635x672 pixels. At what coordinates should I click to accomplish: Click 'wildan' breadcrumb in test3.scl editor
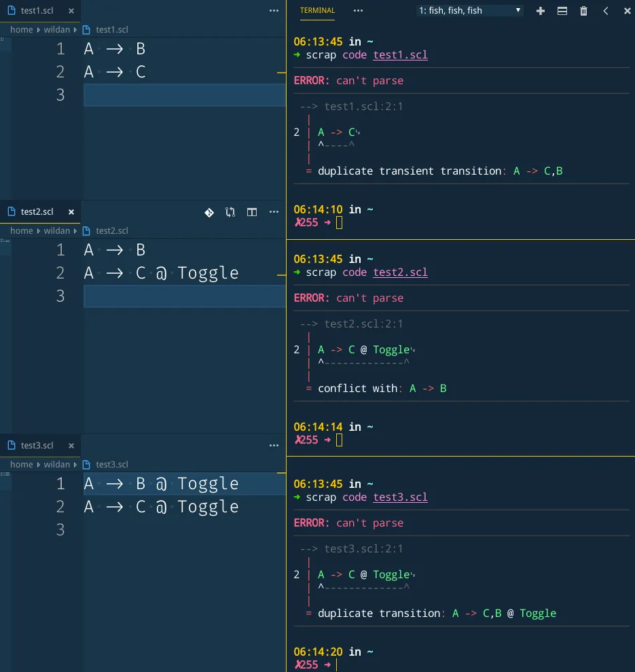tap(56, 465)
